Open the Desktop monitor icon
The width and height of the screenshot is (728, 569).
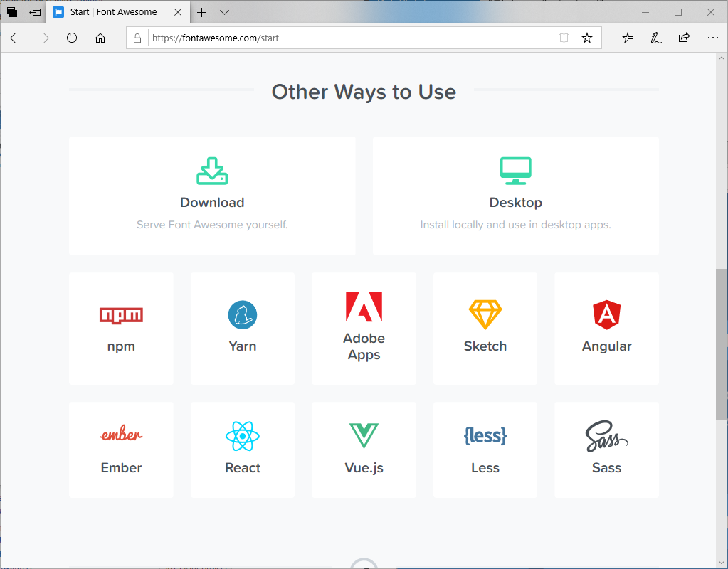(x=515, y=171)
